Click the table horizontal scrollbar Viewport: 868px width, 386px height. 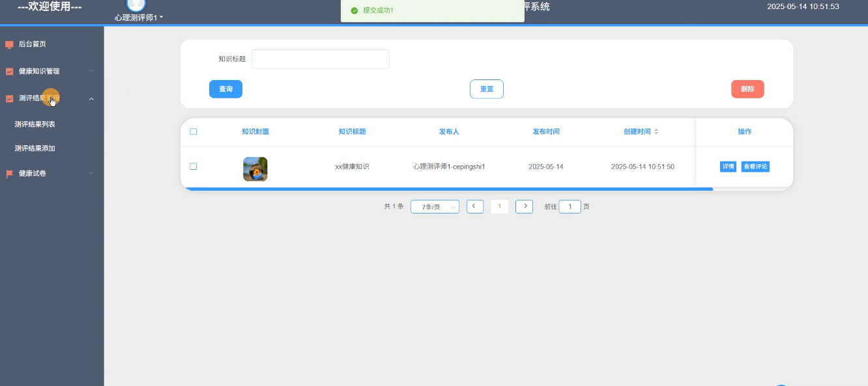pyautogui.click(x=449, y=189)
